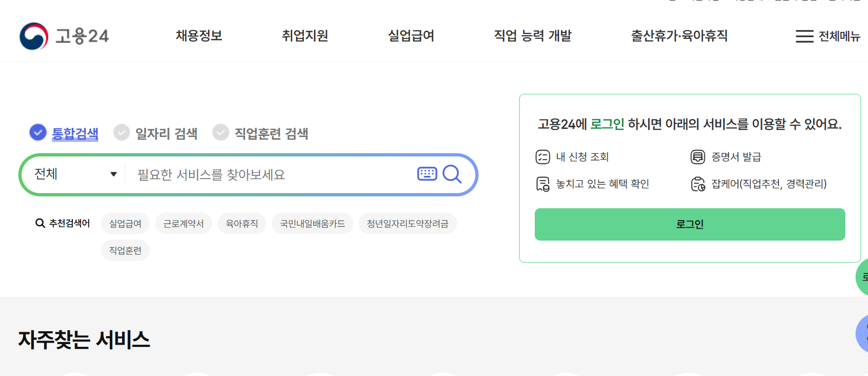Screen dimensions: 868x376
Task: Open the 실업급여 menu
Action: point(411,36)
